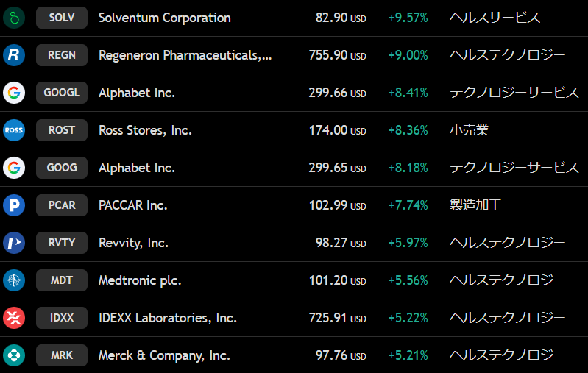This screenshot has width=588, height=373.
Task: Open the SOLV ticker symbol badge
Action: pyautogui.click(x=62, y=18)
